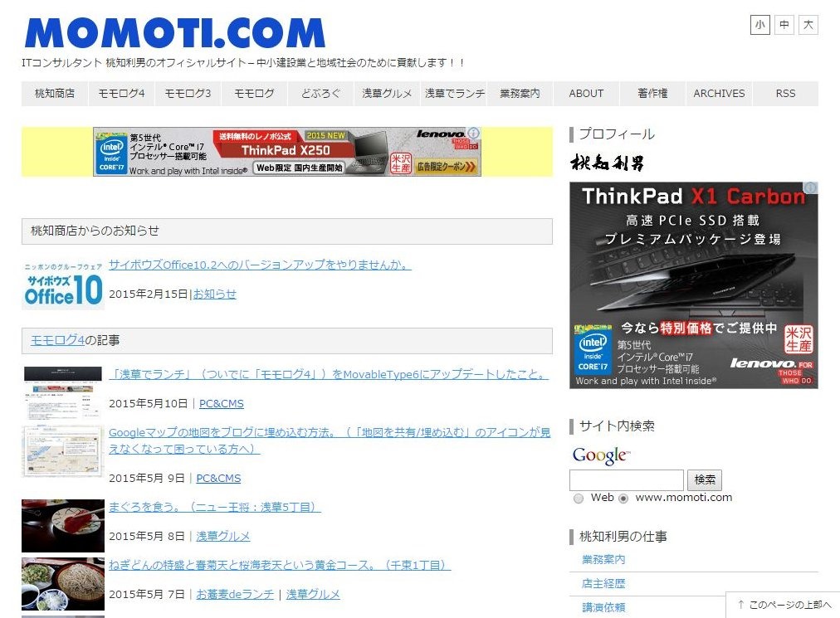Open the MovableType6 update article thumbnail

(63, 392)
